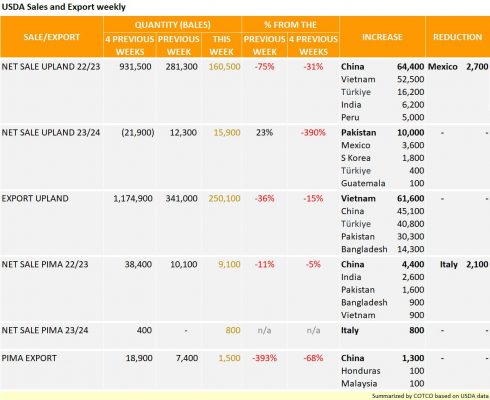This screenshot has width=490, height=400.
Task: Select the PIMA EXPORT row label
Action: point(29,358)
